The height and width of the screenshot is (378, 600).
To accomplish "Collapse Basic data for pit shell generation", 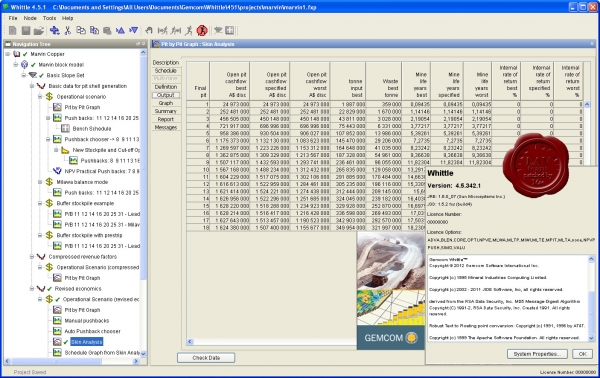I will point(32,86).
